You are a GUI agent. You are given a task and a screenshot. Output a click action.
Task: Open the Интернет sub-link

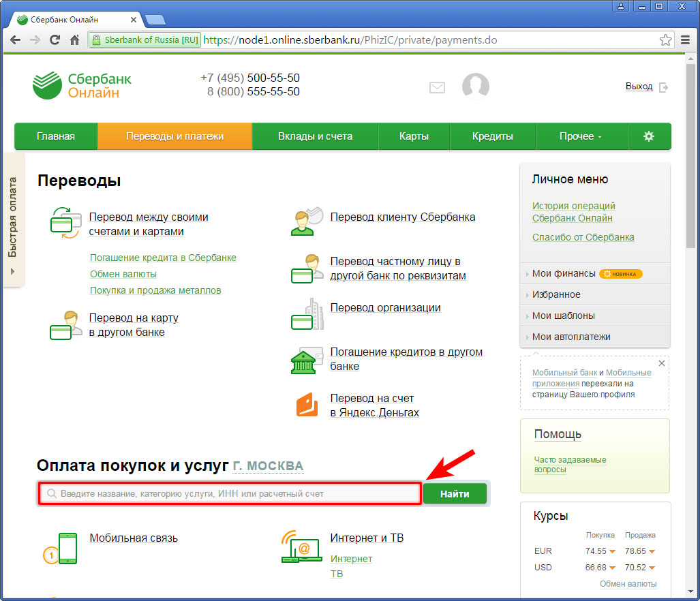coord(351,559)
